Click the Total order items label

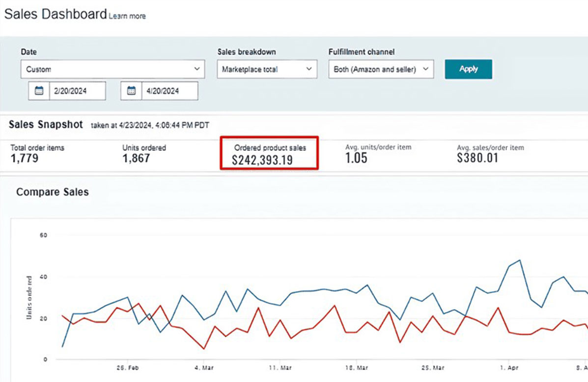click(x=37, y=148)
